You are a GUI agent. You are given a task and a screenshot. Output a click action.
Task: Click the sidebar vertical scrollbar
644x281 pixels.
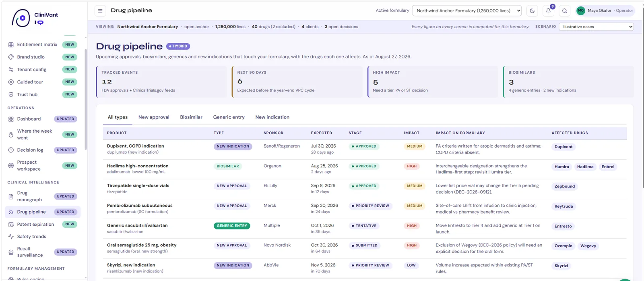(86, 99)
